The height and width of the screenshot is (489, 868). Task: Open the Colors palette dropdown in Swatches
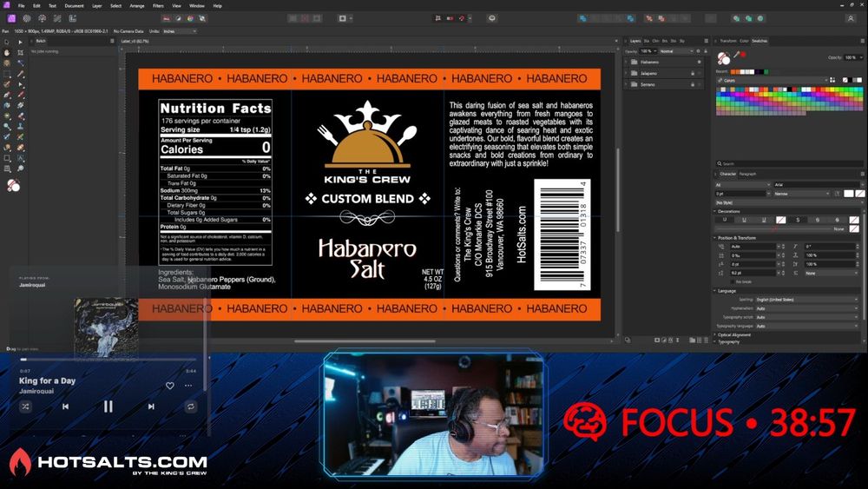(773, 80)
